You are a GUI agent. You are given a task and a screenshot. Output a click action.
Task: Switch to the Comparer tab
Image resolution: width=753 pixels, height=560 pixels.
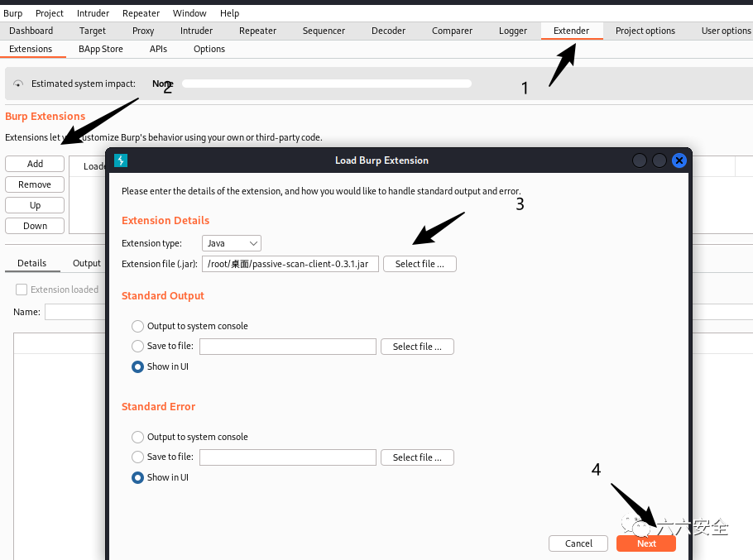[452, 31]
